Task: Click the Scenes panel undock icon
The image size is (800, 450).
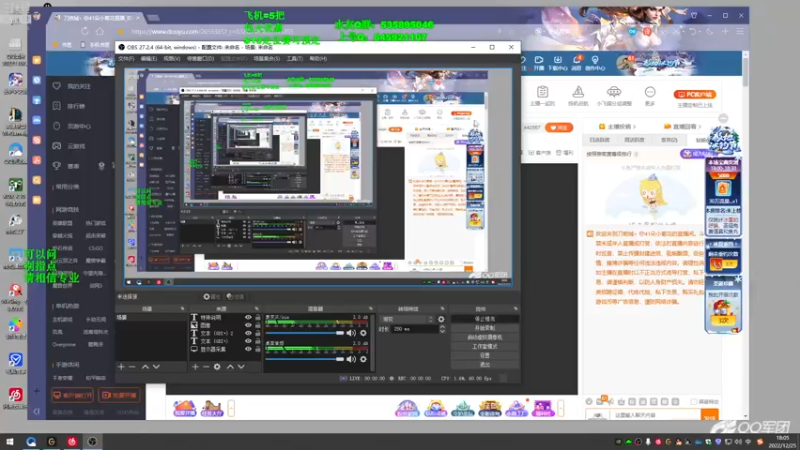Action: coord(182,309)
